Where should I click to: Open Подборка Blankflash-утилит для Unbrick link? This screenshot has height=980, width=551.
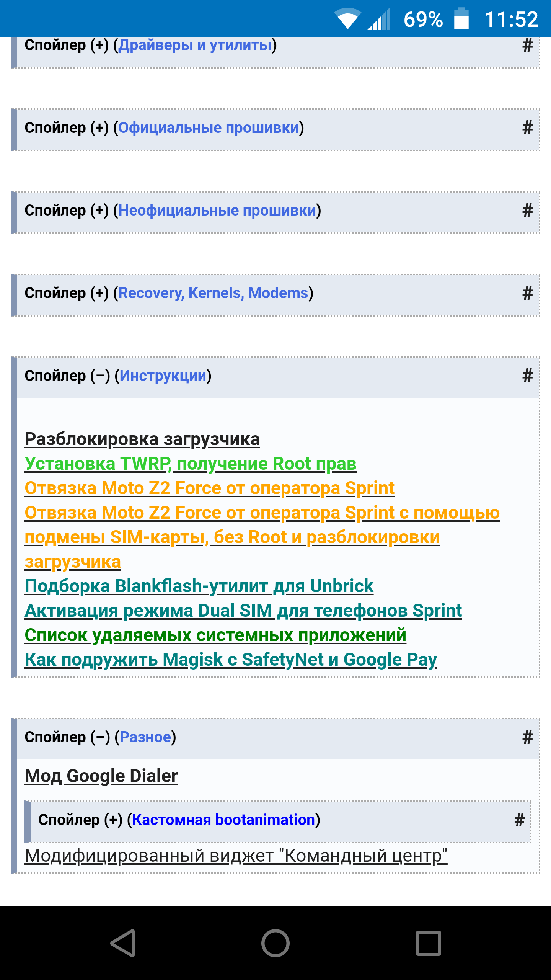[x=199, y=586]
